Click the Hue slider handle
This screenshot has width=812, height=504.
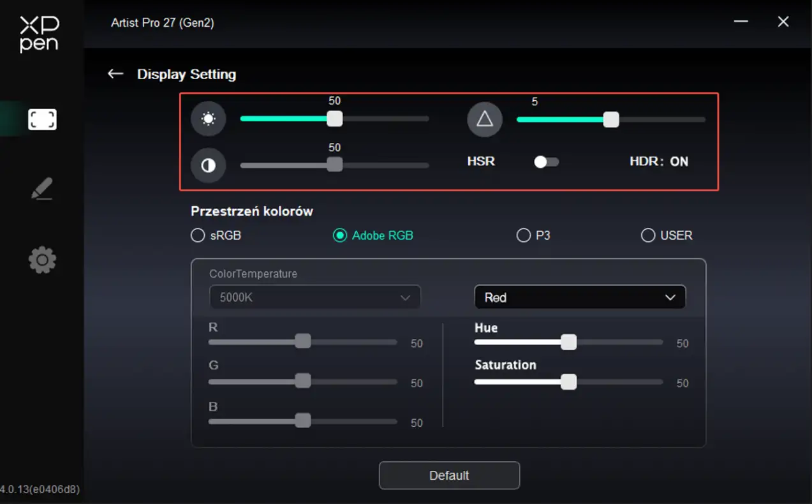click(x=568, y=342)
